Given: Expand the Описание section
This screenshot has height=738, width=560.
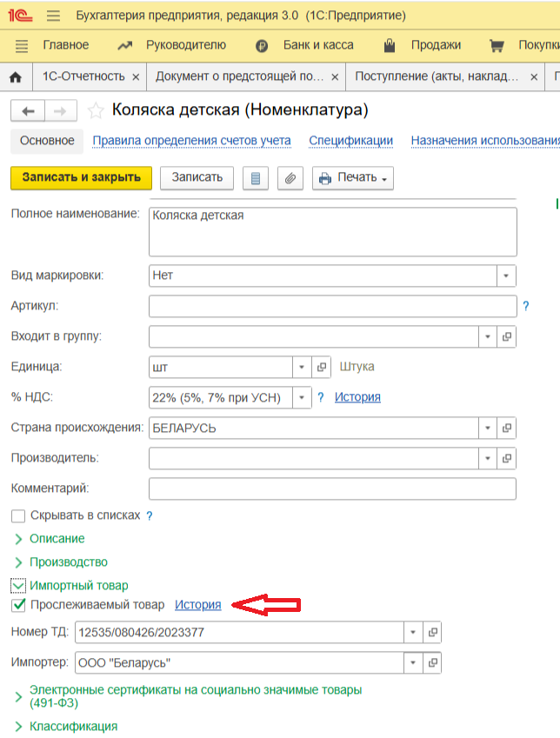Looking at the screenshot, I should pyautogui.click(x=57, y=538).
